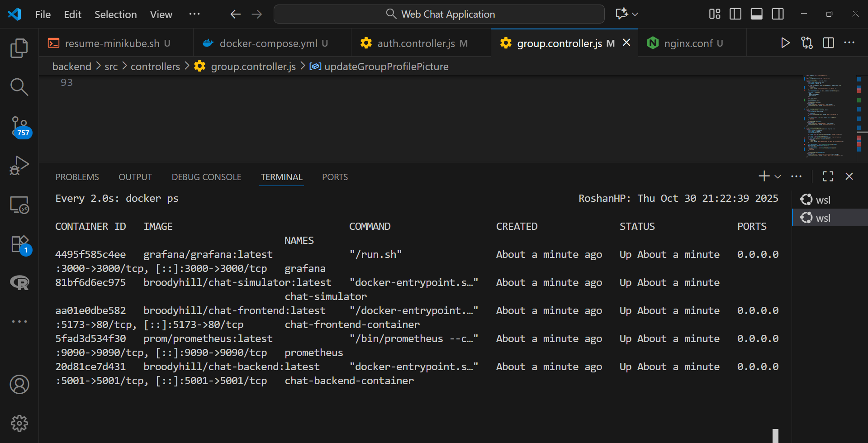Toggle the panel visibility control
Viewport: 868px width, 443px height.
[x=756, y=14]
